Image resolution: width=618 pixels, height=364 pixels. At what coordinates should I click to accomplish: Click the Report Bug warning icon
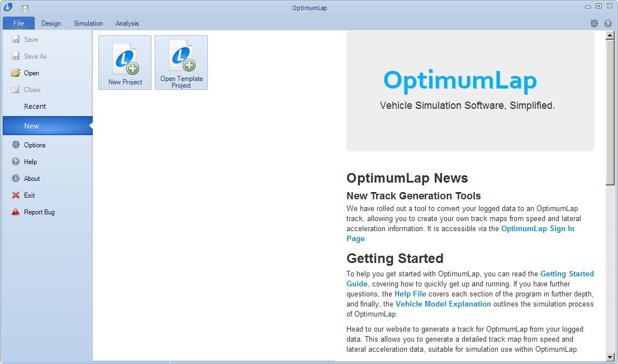[x=16, y=212]
